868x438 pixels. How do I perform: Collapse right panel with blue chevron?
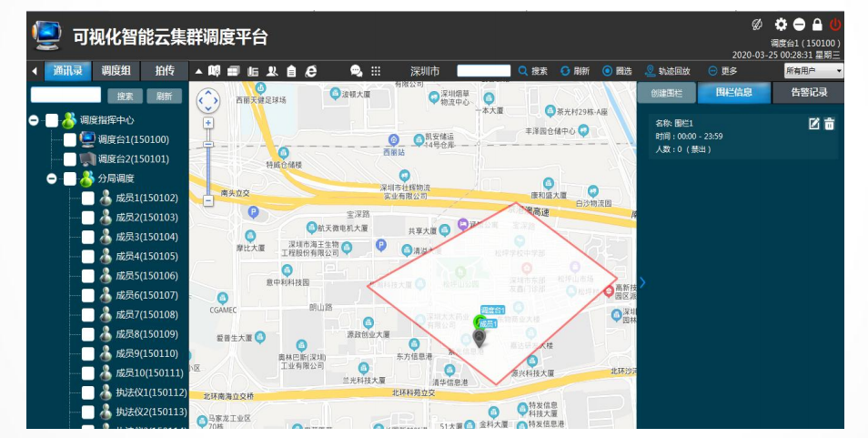642,282
